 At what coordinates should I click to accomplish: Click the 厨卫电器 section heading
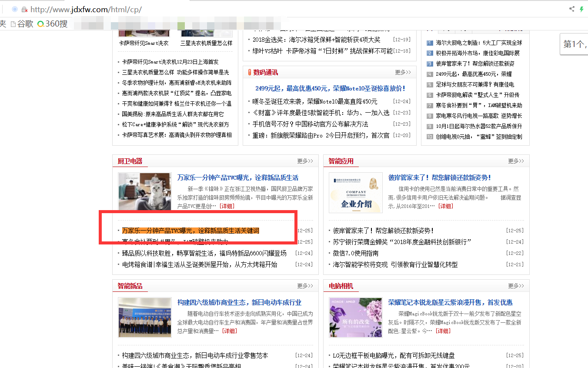[130, 161]
